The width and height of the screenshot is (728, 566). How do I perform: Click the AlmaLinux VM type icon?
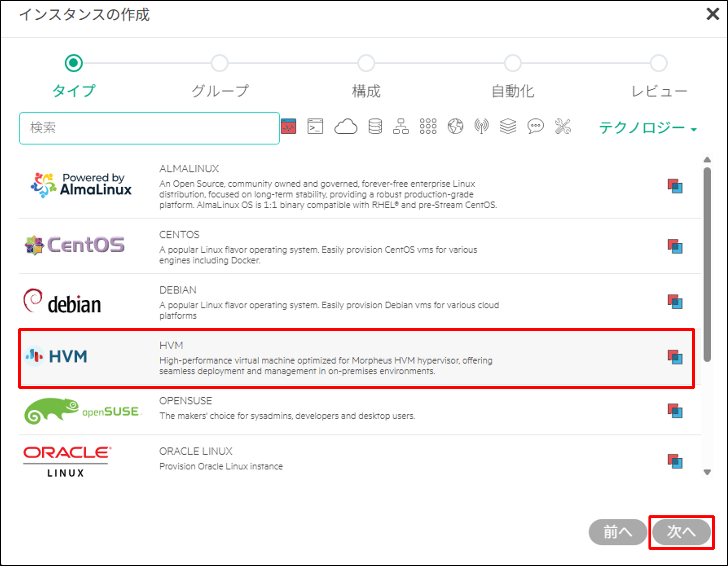pyautogui.click(x=675, y=186)
